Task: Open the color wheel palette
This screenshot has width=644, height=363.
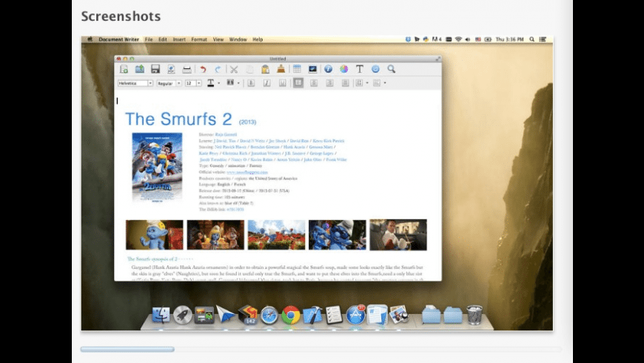Action: tap(343, 69)
